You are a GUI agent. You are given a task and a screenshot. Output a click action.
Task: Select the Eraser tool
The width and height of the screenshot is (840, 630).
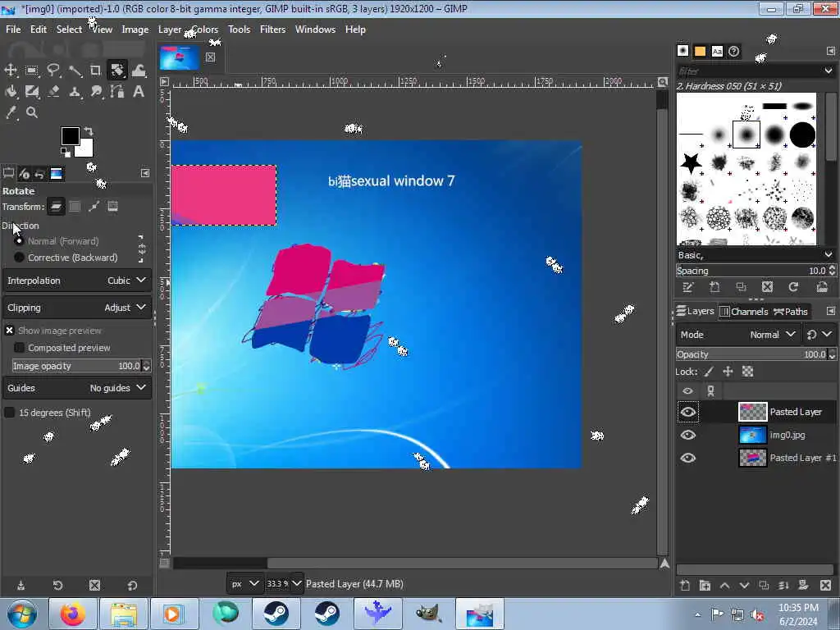point(53,92)
